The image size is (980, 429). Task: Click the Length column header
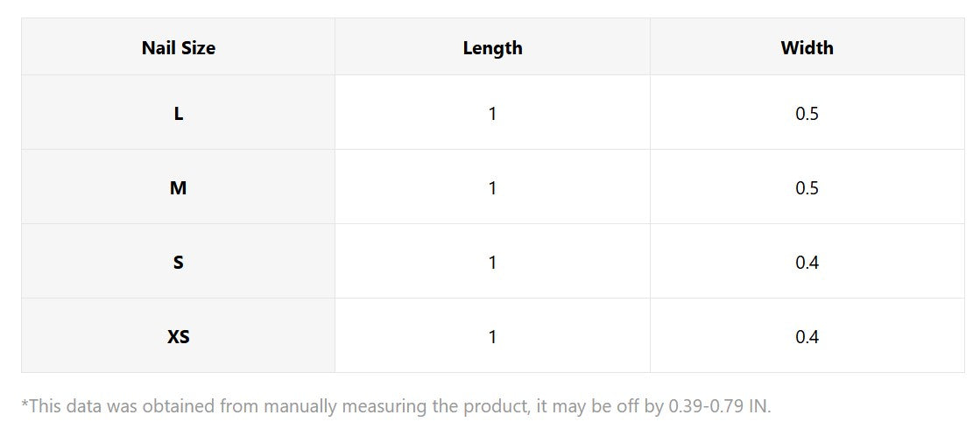[x=492, y=48]
